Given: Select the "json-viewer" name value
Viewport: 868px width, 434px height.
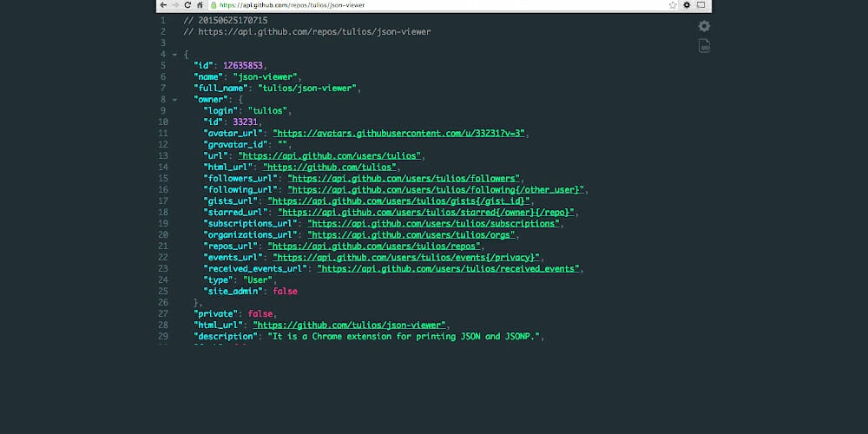Looking at the screenshot, I should click(265, 77).
